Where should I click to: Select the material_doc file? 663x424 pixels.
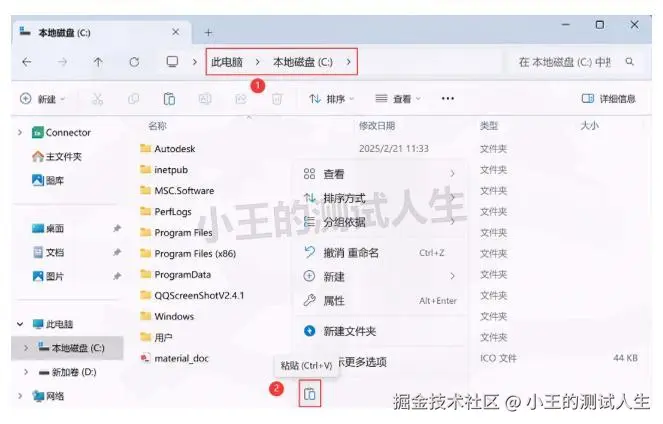point(175,358)
